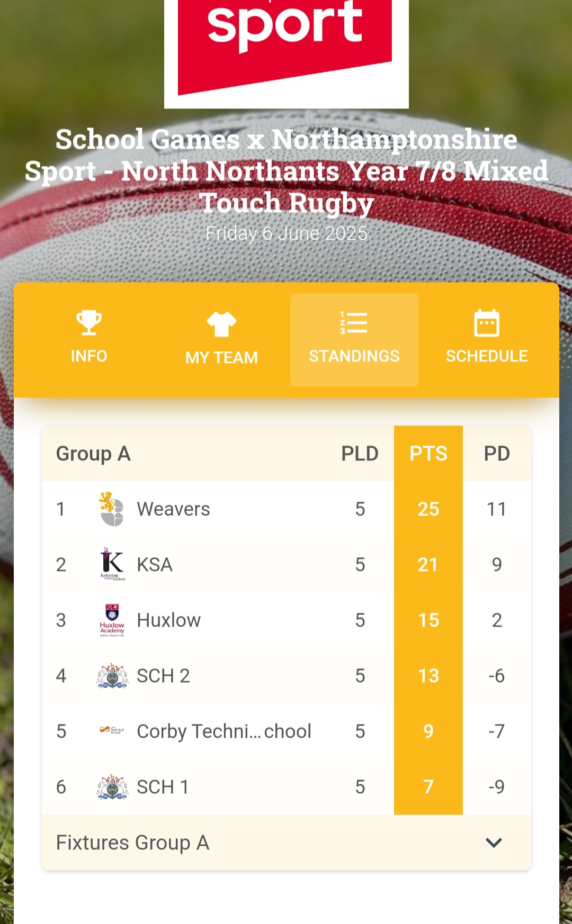
Task: Click the KSA Kettering Academy logo
Action: point(112,564)
